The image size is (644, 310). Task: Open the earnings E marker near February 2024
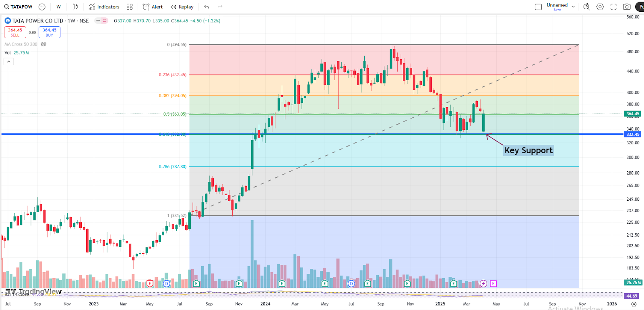click(282, 283)
